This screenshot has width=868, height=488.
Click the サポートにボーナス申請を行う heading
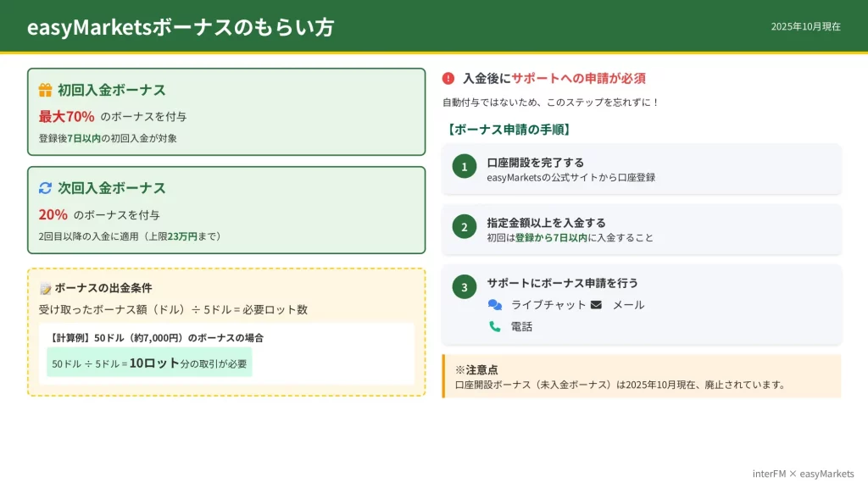pyautogui.click(x=562, y=283)
